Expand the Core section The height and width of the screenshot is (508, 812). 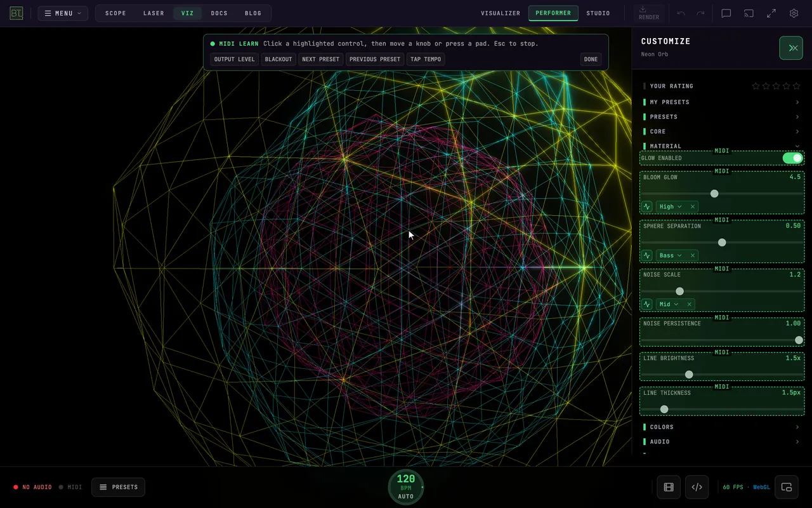pos(721,131)
